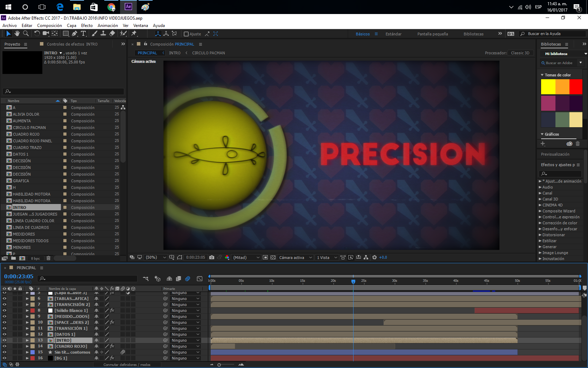This screenshot has height=368, width=588.
Task: Select the Rectangle shape tool
Action: point(65,34)
